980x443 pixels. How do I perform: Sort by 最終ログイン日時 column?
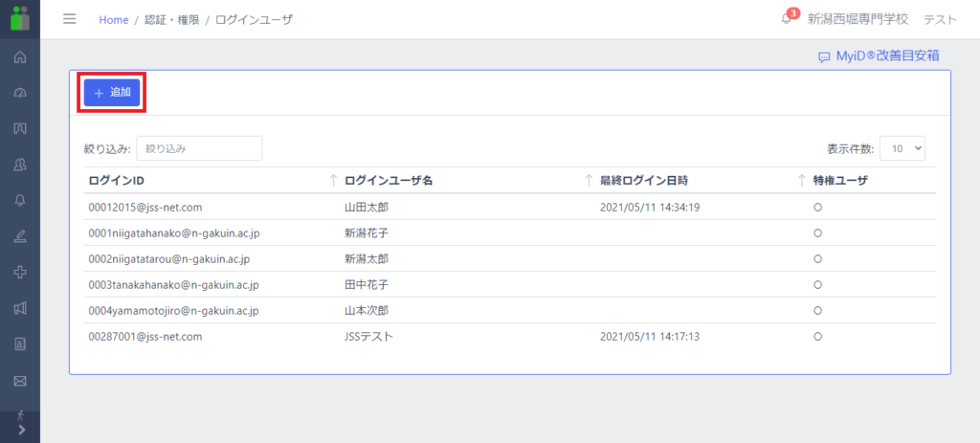[x=644, y=181]
